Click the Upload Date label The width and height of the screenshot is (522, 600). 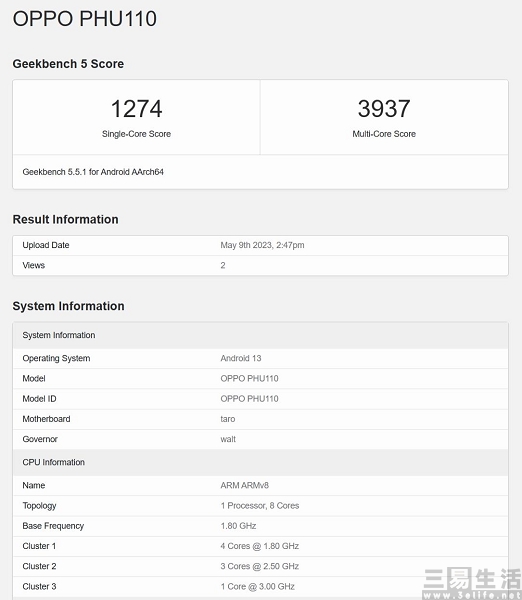tap(46, 245)
